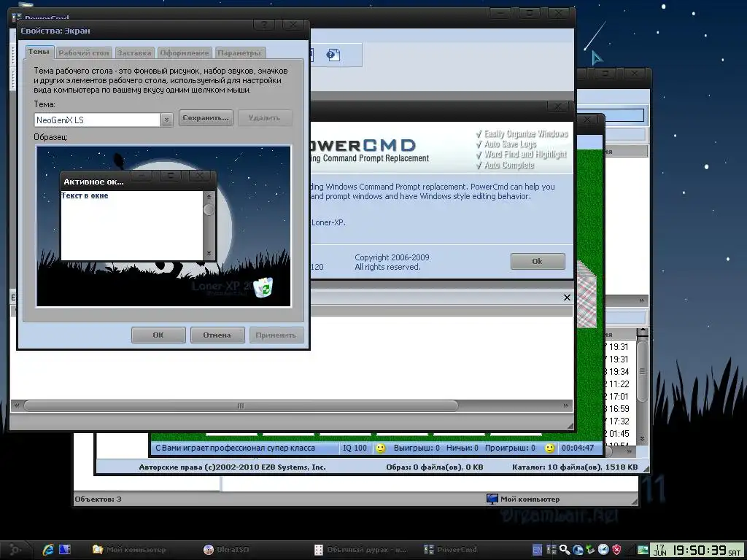The height and width of the screenshot is (560, 747).
Task: Click the server-stack tray icon next to EN
Action: coord(551,550)
